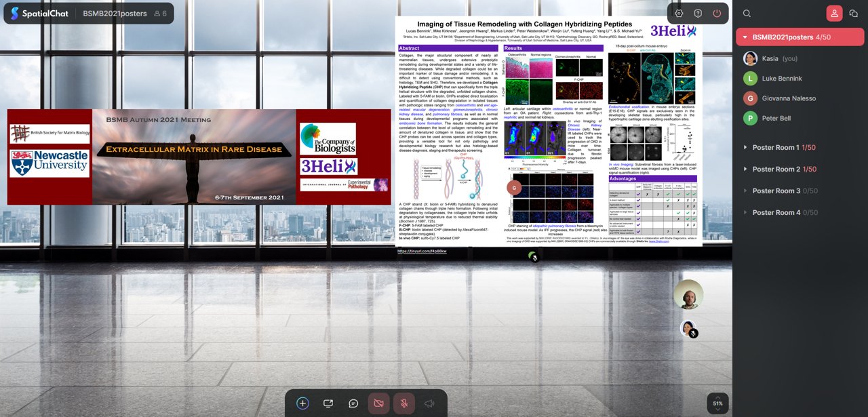Increase zoom above 51% using the up arrow

pyautogui.click(x=717, y=397)
